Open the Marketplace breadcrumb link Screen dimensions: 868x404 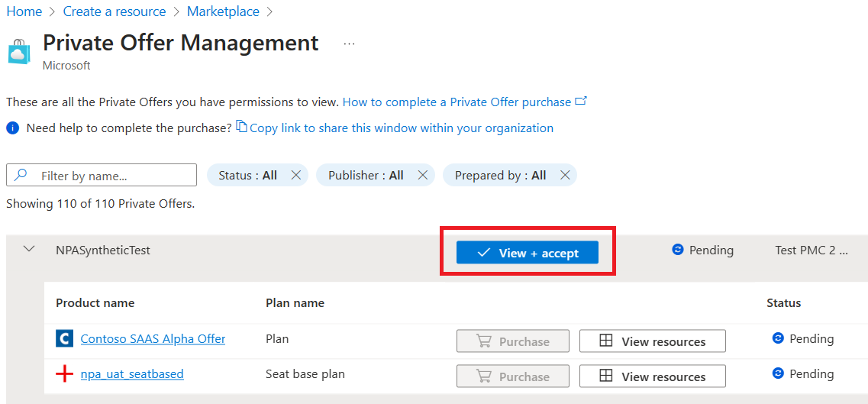click(x=223, y=11)
